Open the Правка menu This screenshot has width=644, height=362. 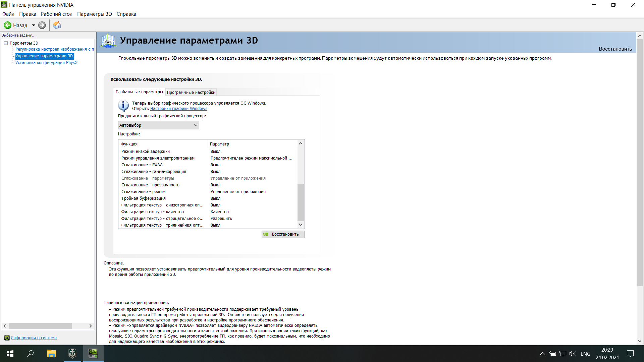[28, 14]
